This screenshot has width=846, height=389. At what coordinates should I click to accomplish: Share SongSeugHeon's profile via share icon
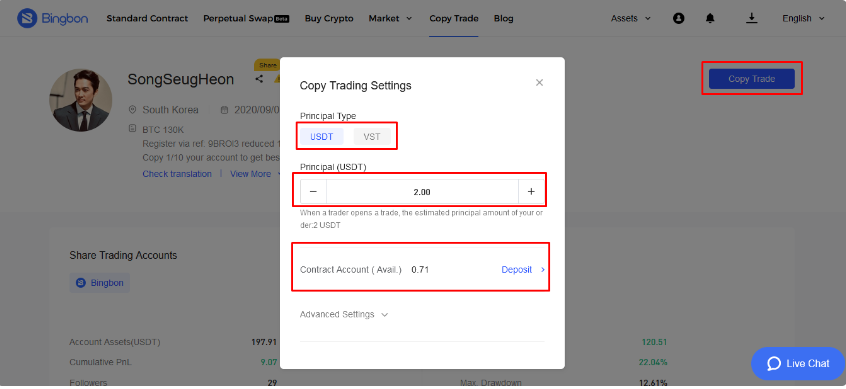point(260,79)
